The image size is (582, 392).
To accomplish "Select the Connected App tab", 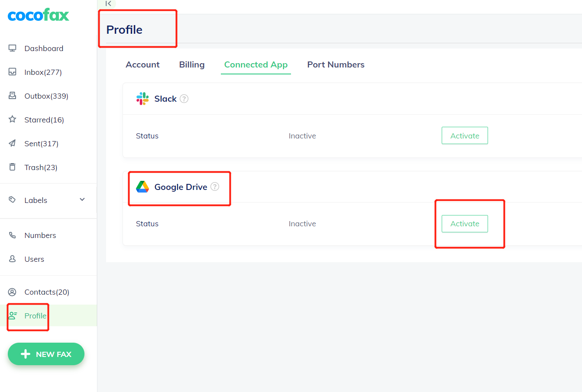I will click(x=256, y=64).
